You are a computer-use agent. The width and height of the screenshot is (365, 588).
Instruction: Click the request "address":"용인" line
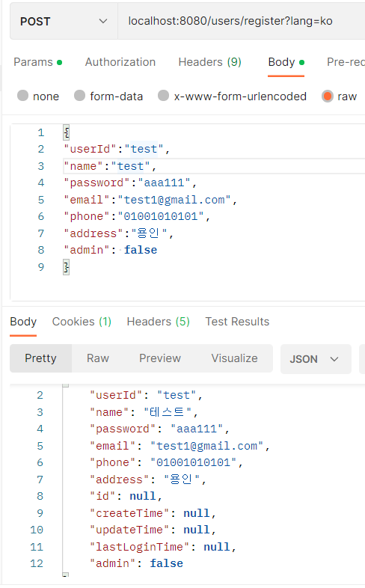[x=118, y=233]
